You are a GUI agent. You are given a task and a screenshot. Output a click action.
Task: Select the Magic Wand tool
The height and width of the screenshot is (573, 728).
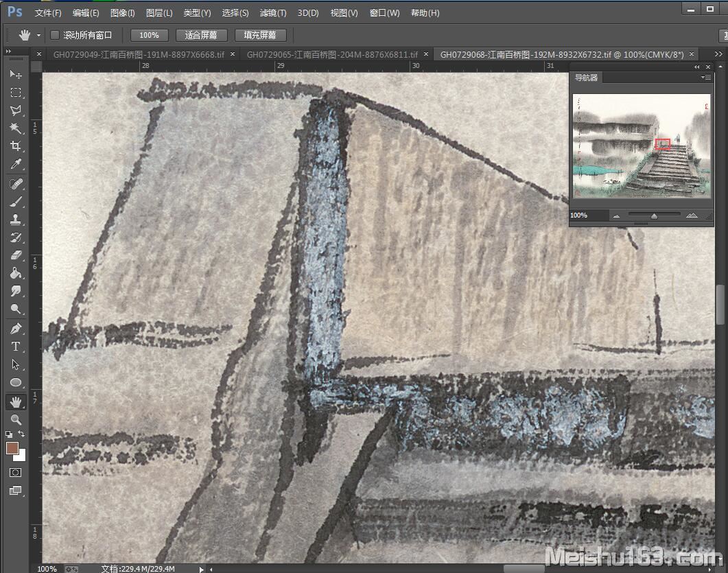coord(16,128)
